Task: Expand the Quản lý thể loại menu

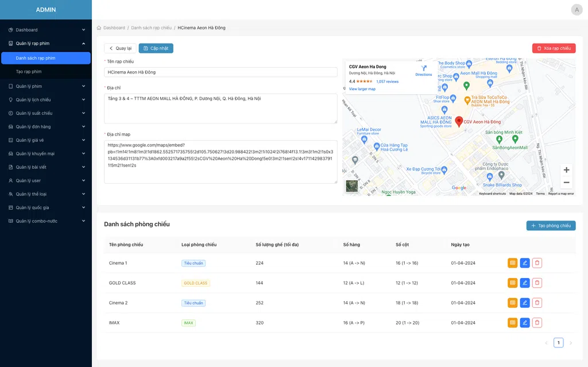Action: pyautogui.click(x=46, y=194)
